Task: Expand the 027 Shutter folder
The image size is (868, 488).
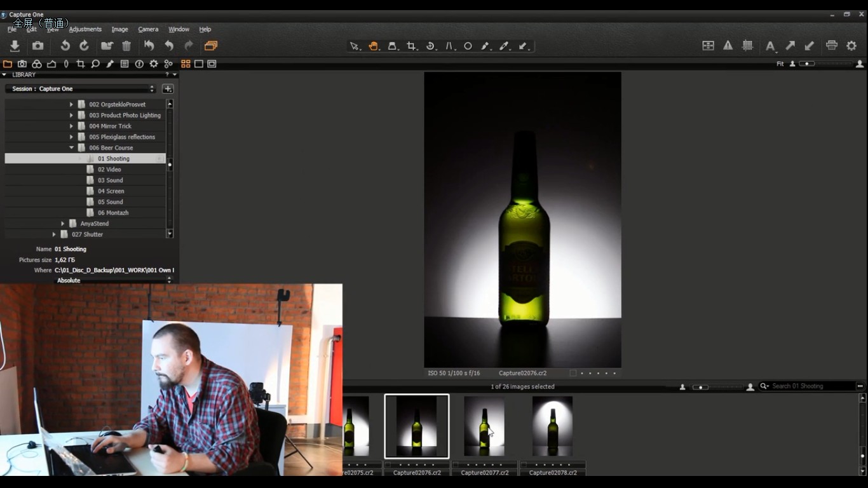Action: click(54, 234)
